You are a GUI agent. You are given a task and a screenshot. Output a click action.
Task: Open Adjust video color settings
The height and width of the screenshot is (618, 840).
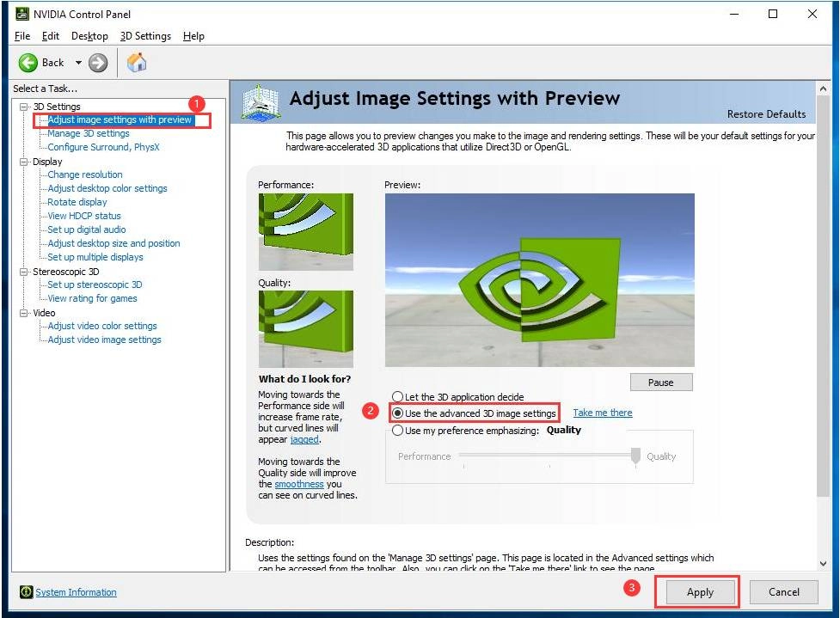(102, 326)
